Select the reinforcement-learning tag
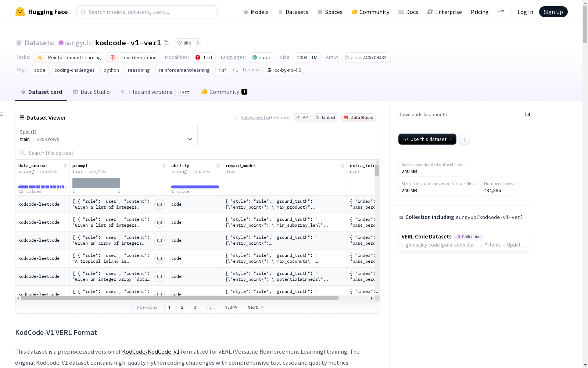 coord(184,70)
